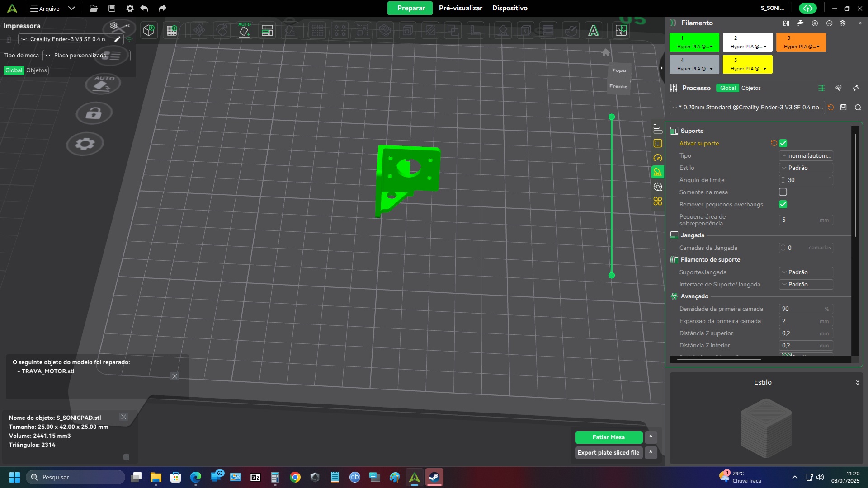Click the Auto orient icon

[x=244, y=30]
